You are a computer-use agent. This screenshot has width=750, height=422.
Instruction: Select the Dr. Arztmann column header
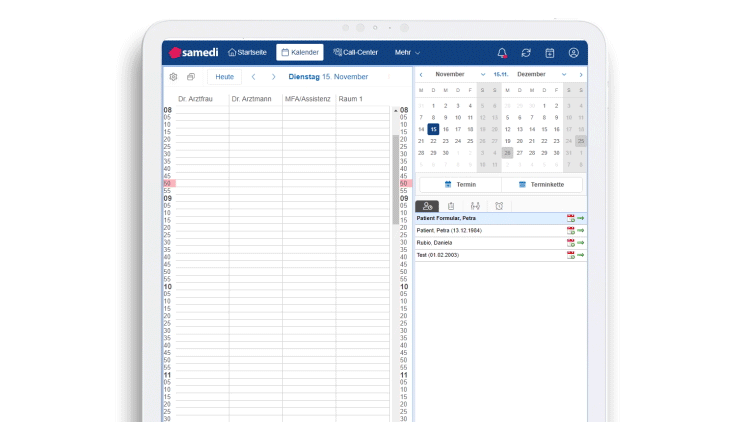coord(251,99)
